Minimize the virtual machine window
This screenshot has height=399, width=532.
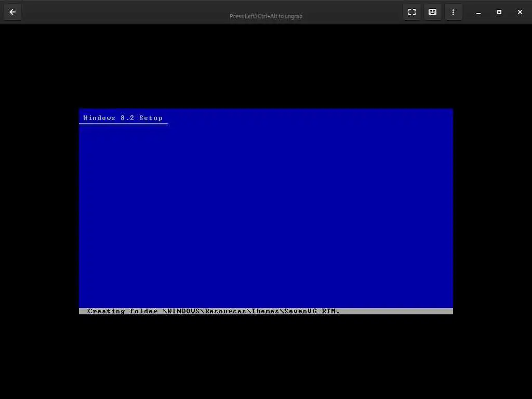coord(478,12)
